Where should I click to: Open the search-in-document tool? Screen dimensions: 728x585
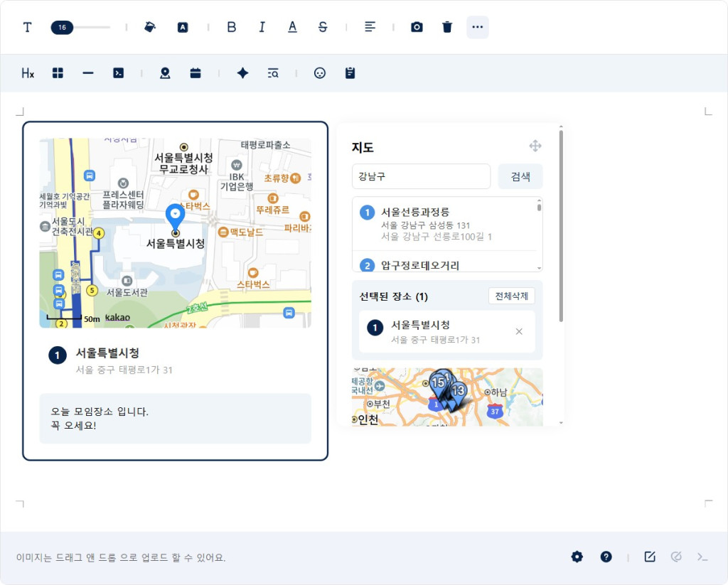click(272, 73)
